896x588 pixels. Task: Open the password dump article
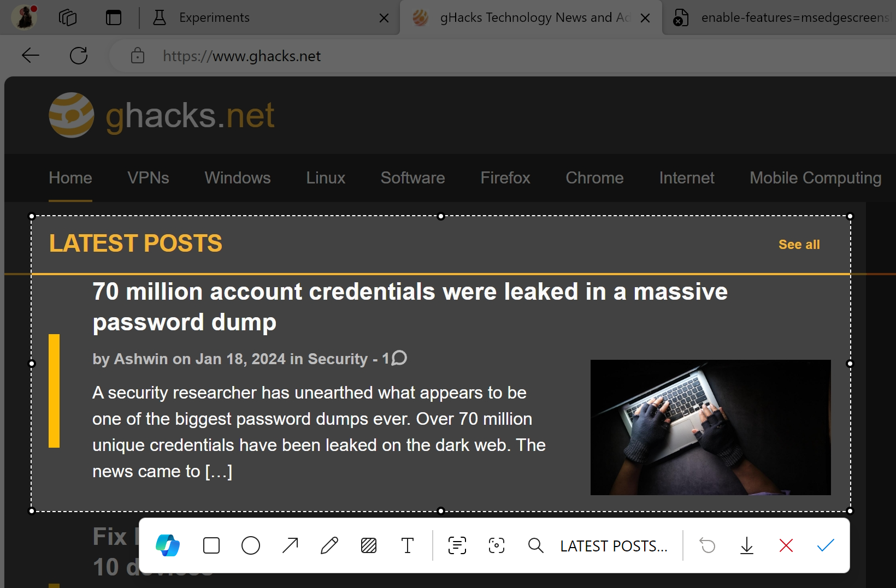pos(410,306)
